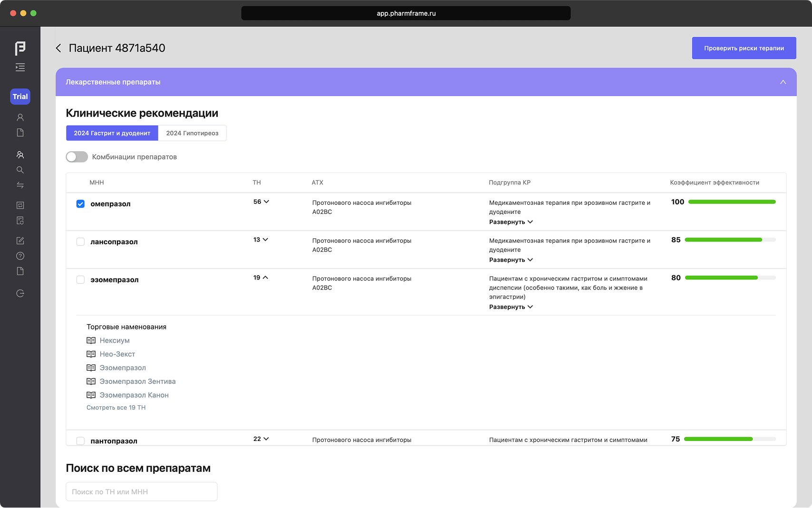Open the help question mark icon
This screenshot has height=508, width=812.
click(x=20, y=256)
